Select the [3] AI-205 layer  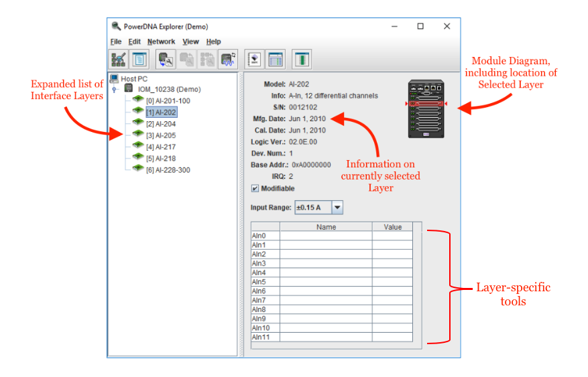pyautogui.click(x=161, y=135)
